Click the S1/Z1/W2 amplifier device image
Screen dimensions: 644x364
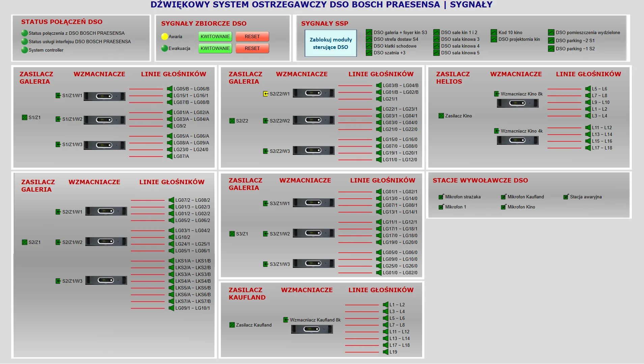(105, 120)
